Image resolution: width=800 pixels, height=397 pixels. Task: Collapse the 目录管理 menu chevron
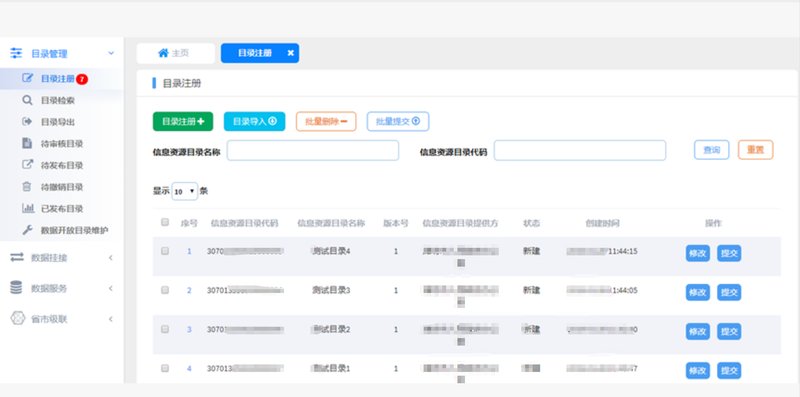point(111,53)
